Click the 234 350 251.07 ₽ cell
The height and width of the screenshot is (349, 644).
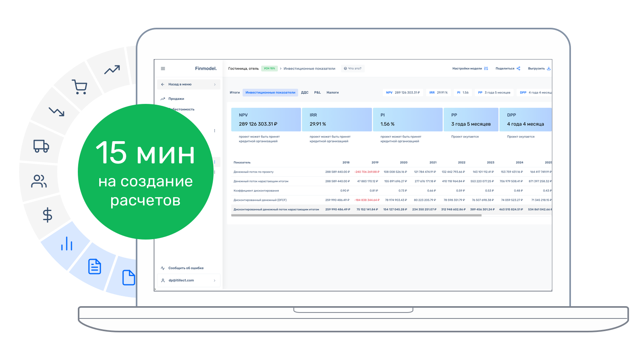pos(424,209)
